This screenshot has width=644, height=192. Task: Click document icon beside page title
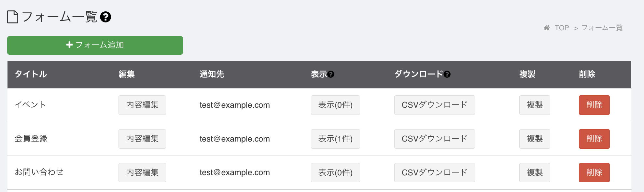click(13, 17)
